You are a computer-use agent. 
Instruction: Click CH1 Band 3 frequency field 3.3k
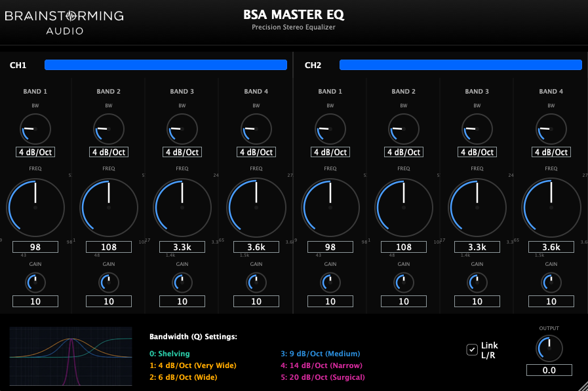click(182, 247)
